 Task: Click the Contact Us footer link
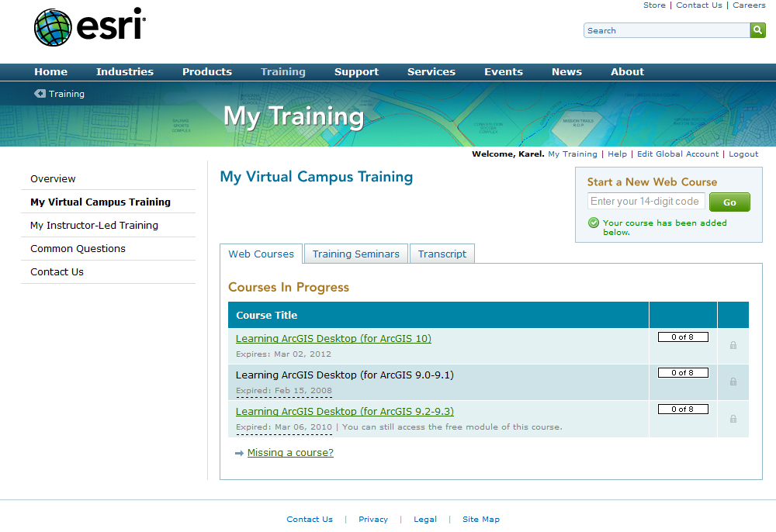[310, 519]
